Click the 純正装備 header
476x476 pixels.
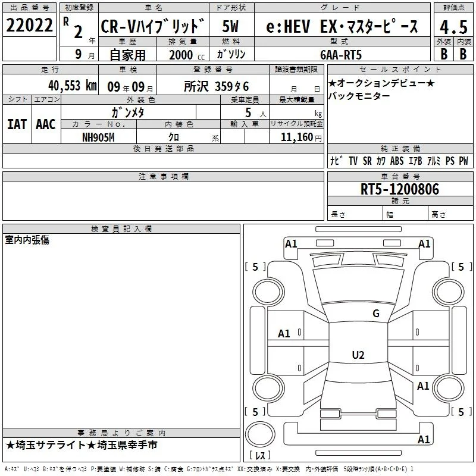coord(400,148)
